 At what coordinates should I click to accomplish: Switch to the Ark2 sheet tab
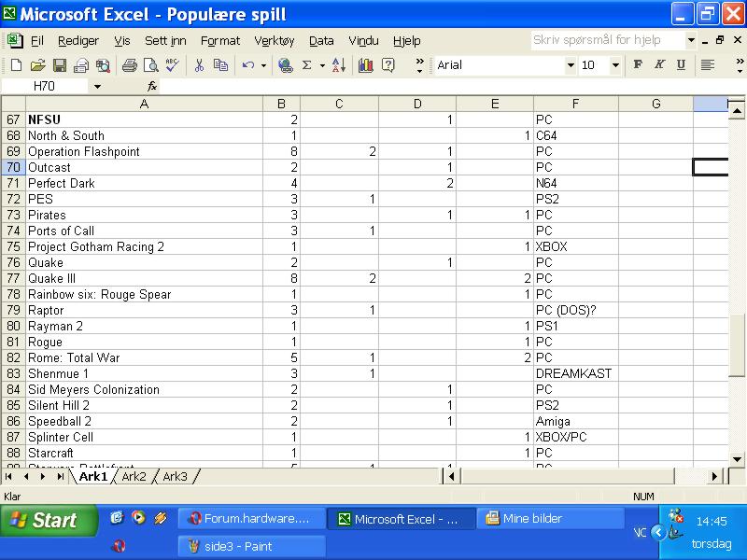(134, 477)
